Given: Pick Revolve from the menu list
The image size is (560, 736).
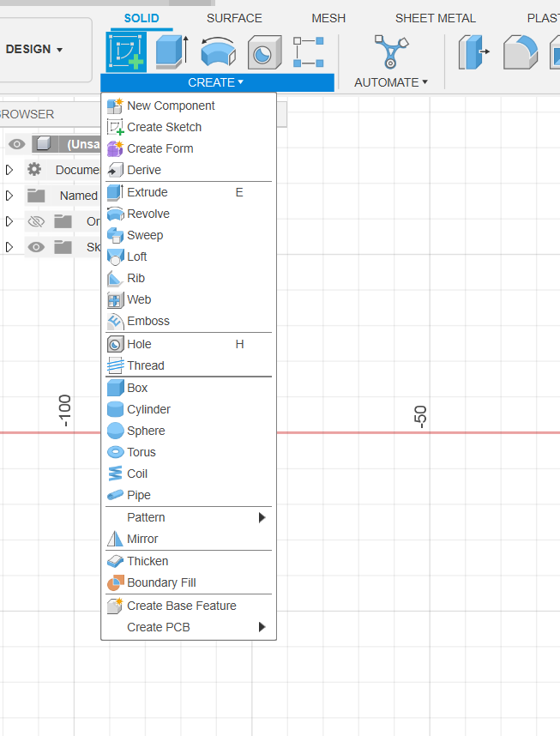Looking at the screenshot, I should pyautogui.click(x=189, y=214).
